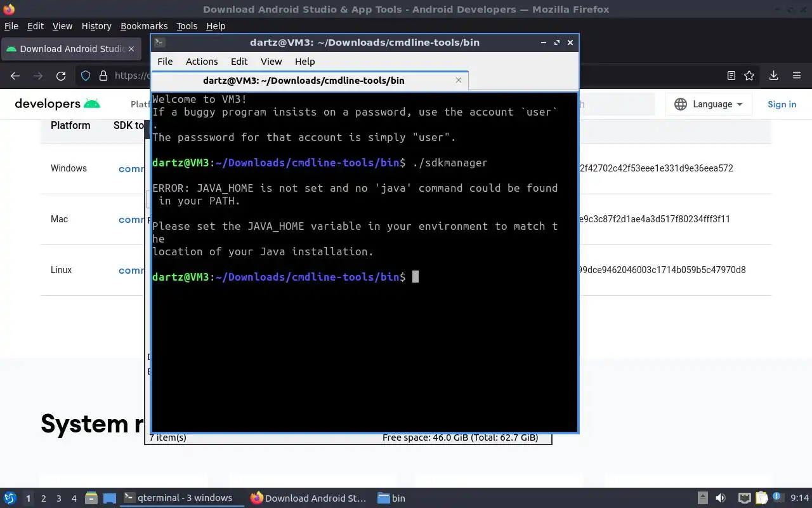Click removable media tray icon
The width and height of the screenshot is (812, 508).
(x=703, y=498)
